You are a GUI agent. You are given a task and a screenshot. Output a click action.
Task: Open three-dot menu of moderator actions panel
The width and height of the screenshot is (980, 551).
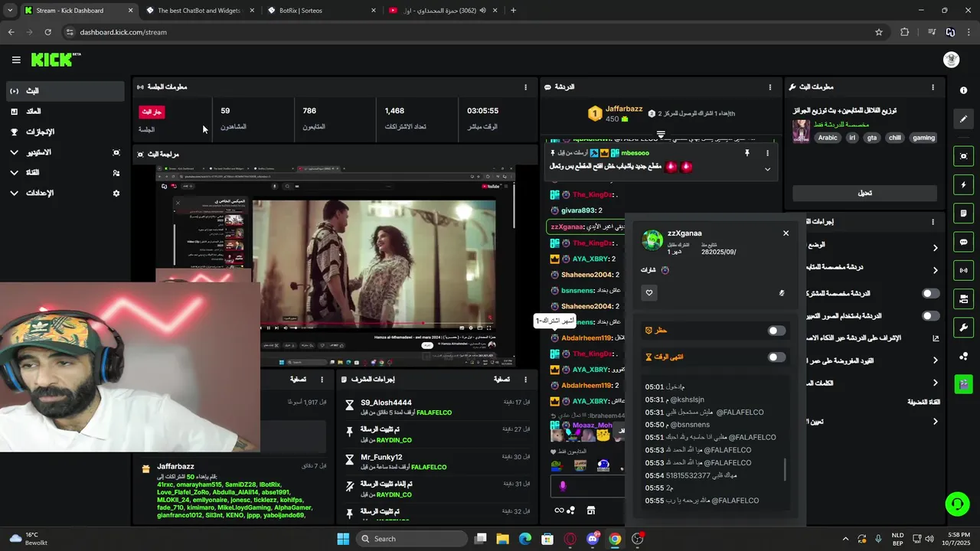tap(525, 379)
